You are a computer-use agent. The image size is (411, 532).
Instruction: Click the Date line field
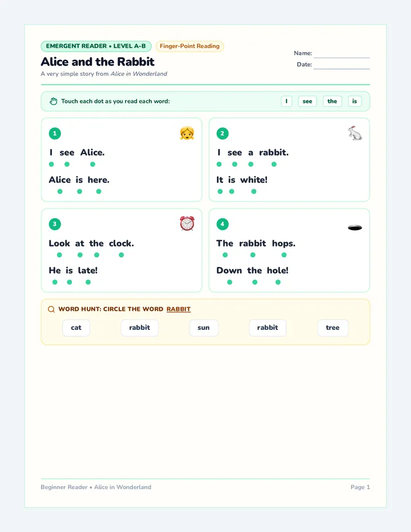coord(341,65)
